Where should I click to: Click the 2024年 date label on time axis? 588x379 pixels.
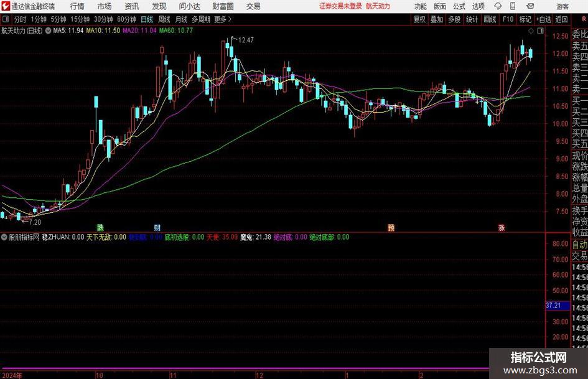[12, 375]
